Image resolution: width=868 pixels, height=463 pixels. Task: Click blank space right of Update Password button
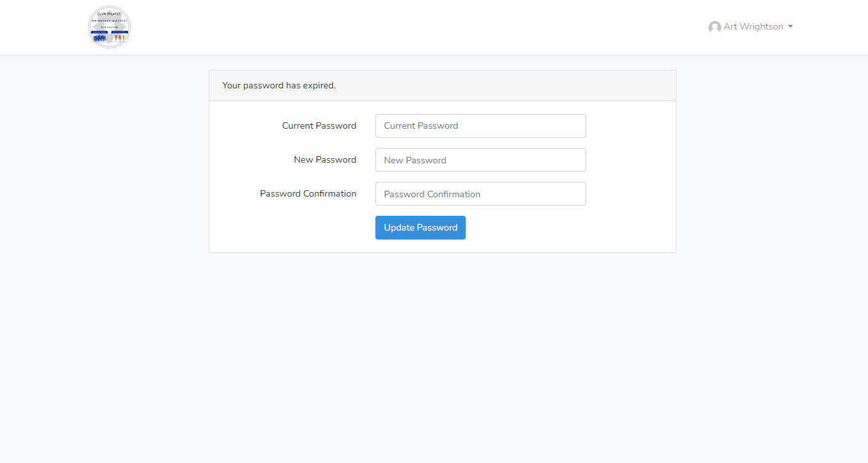[x=564, y=228]
